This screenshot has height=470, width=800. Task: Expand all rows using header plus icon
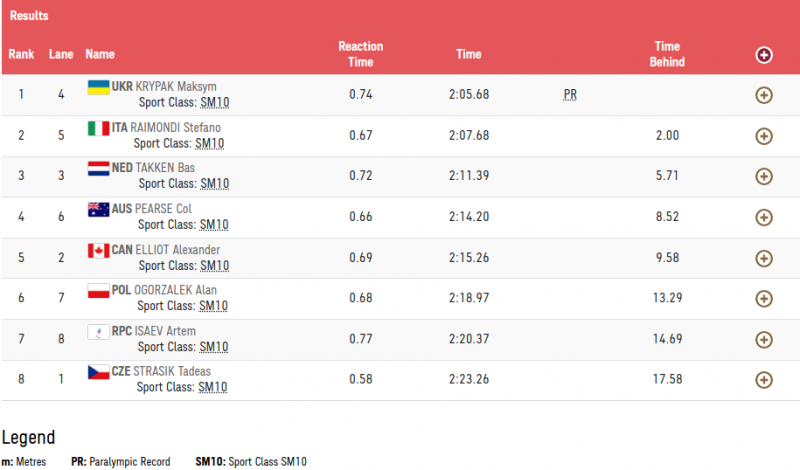764,55
